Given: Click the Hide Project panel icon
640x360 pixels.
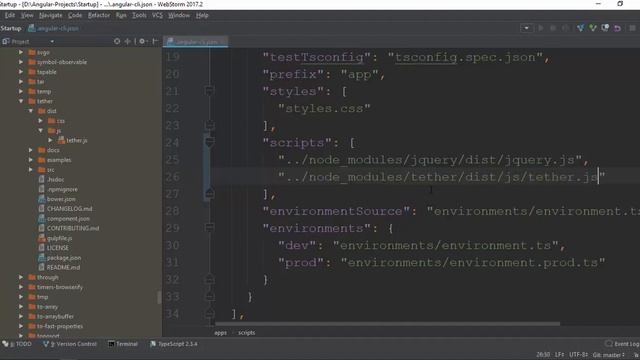Looking at the screenshot, I should tap(155, 41).
